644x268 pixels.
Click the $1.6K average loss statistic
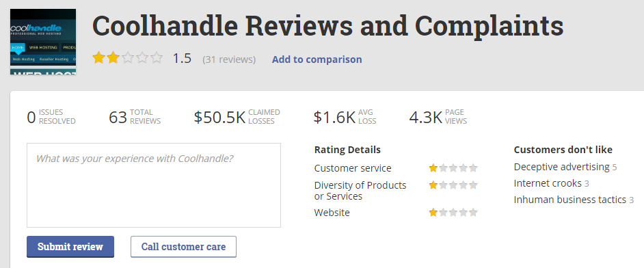[345, 117]
